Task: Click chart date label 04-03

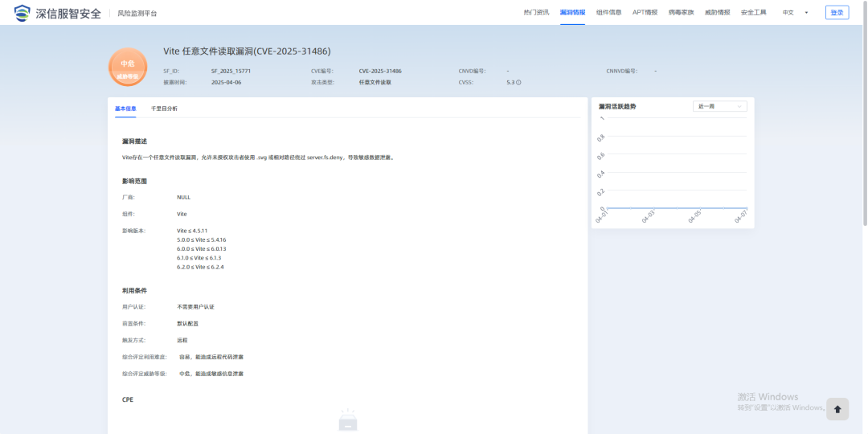Action: 649,217
